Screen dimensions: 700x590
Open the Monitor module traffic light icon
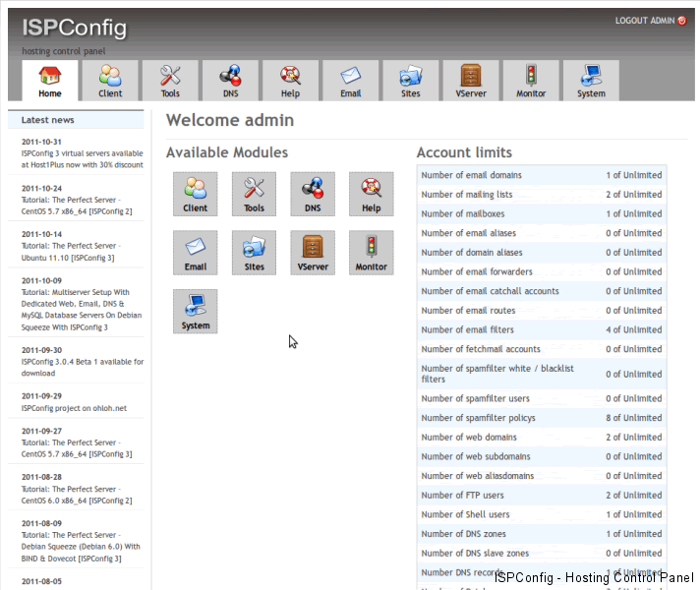(371, 253)
